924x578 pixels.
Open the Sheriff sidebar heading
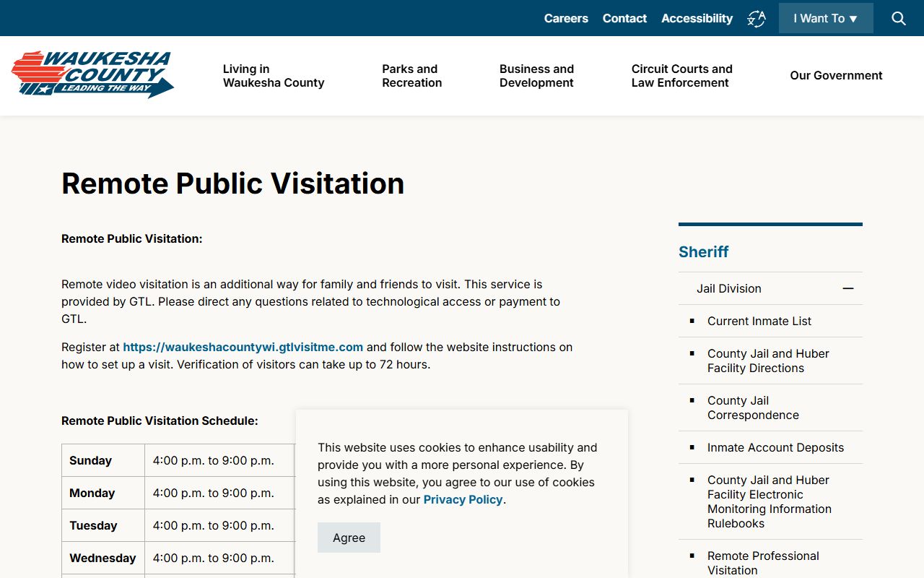(x=704, y=251)
